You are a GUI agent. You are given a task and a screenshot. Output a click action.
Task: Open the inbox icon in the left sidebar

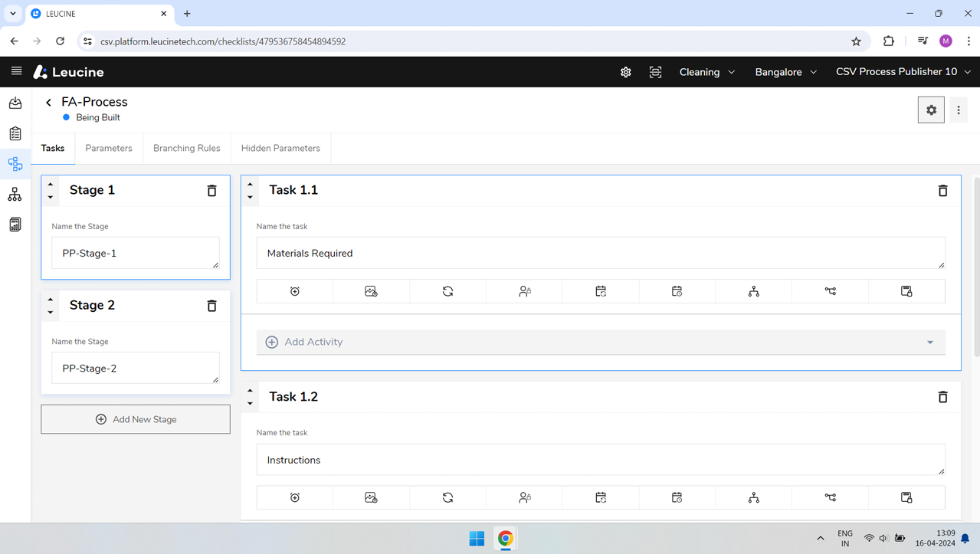click(x=15, y=103)
